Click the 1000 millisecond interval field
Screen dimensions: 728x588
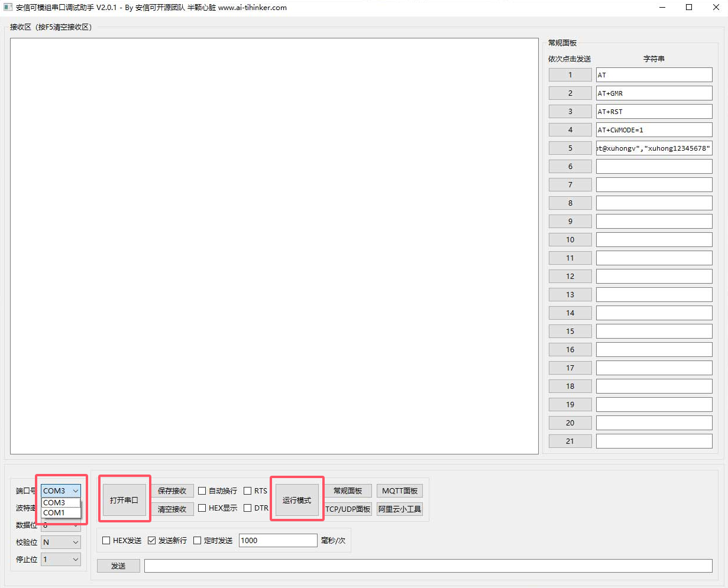point(278,540)
